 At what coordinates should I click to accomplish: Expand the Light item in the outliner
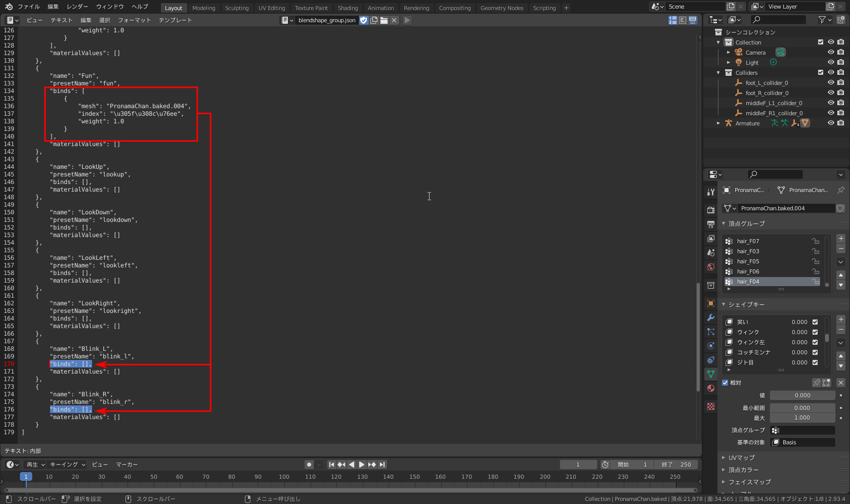pos(729,63)
